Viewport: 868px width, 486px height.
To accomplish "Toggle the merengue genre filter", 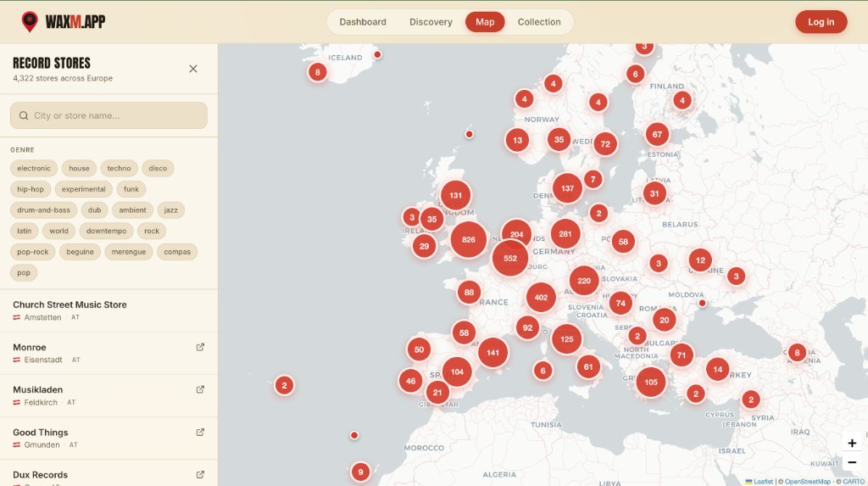I will tap(129, 252).
